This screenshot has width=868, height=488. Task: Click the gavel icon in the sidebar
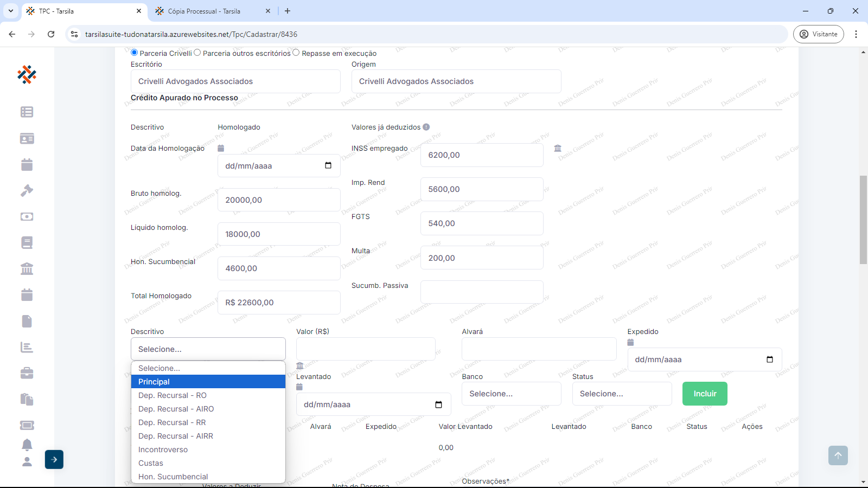(x=27, y=190)
